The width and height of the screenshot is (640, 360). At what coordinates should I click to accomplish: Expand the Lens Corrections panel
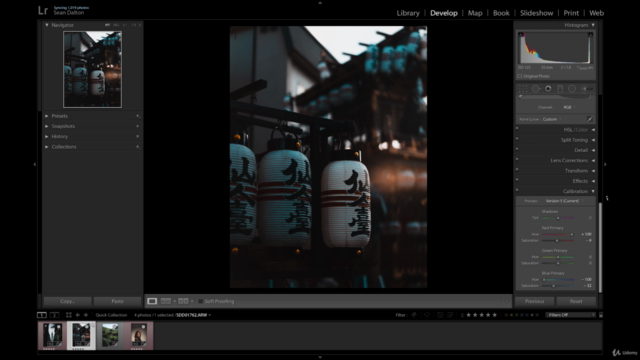(x=593, y=160)
